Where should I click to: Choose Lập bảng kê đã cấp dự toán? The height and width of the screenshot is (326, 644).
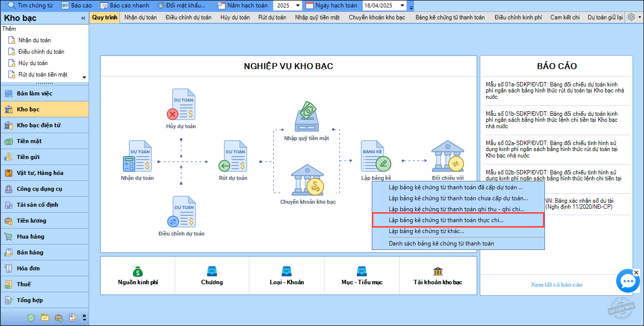(458, 187)
